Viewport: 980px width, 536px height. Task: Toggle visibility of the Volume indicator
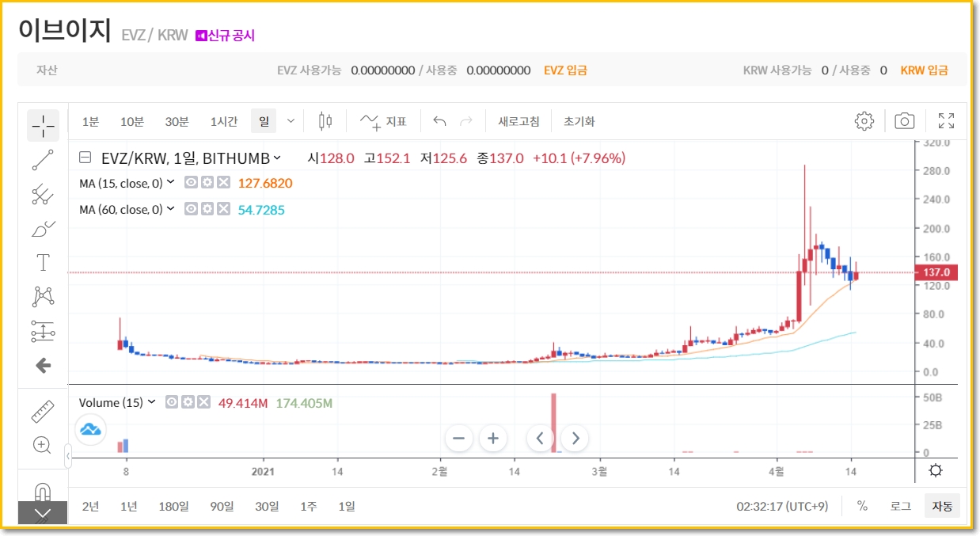[172, 402]
